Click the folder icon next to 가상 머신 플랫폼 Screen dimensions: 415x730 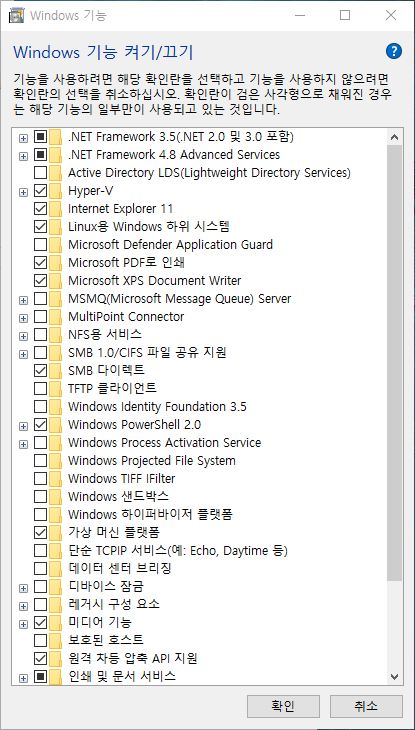pyautogui.click(x=55, y=532)
